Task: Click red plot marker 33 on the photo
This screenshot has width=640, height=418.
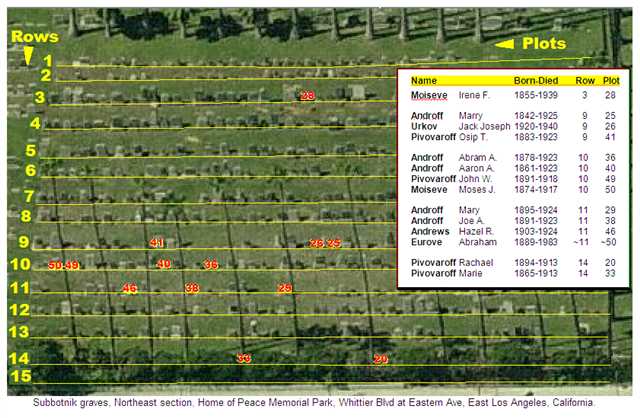Action: [x=244, y=358]
